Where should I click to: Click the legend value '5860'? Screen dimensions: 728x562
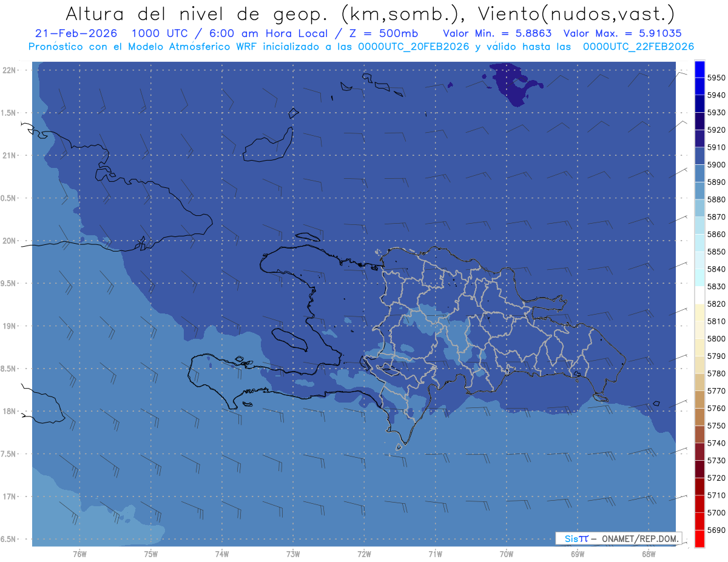pos(716,234)
